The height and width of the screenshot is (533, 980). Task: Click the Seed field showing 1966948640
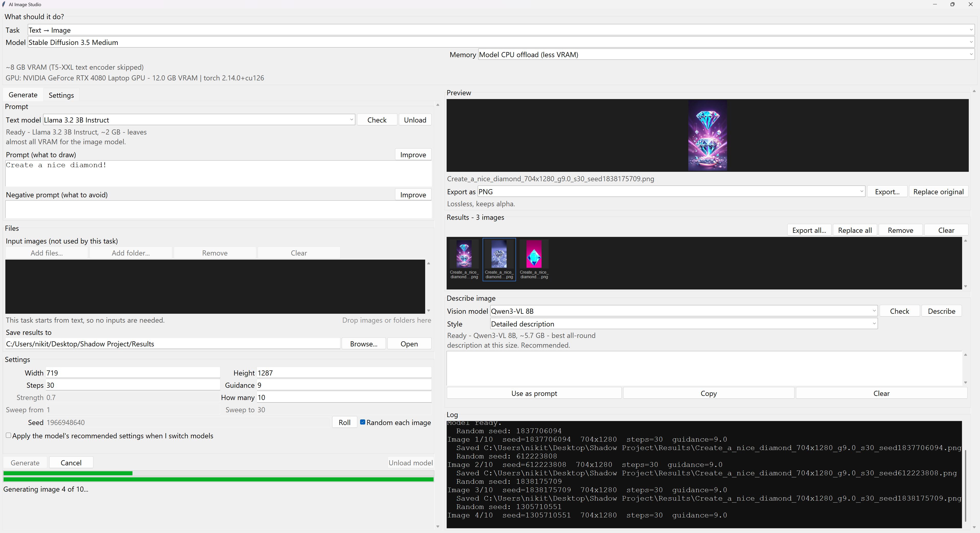click(188, 422)
